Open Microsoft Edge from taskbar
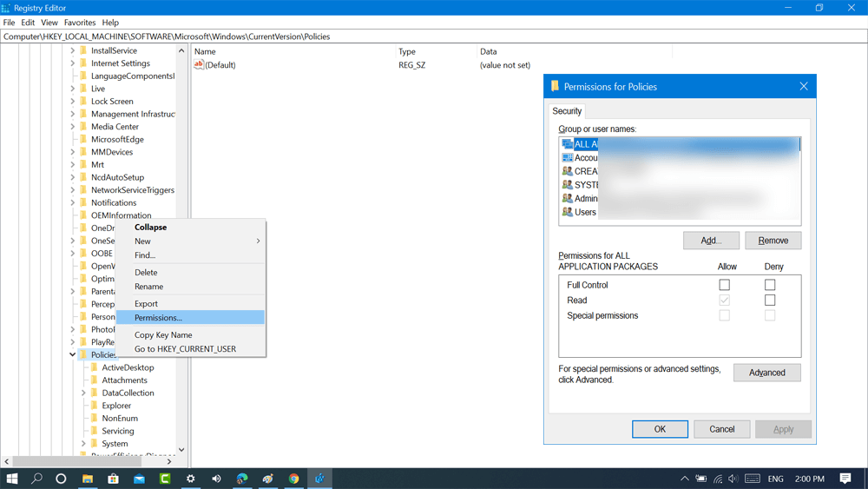868x489 pixels. [x=242, y=479]
